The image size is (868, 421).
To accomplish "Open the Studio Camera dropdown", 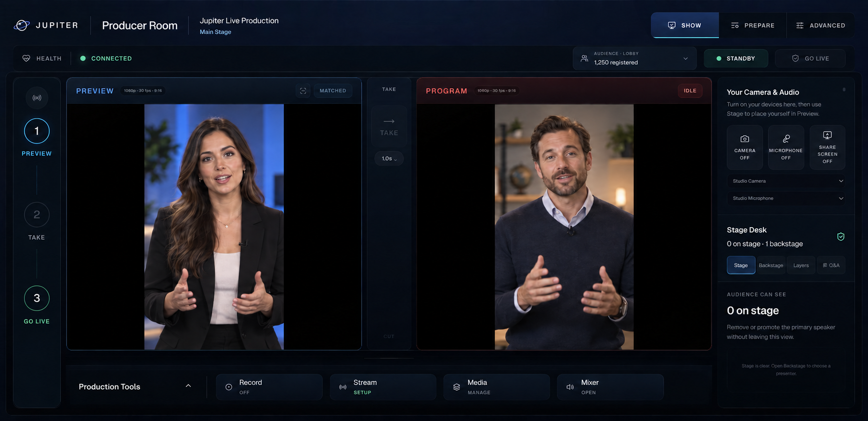I will point(786,181).
